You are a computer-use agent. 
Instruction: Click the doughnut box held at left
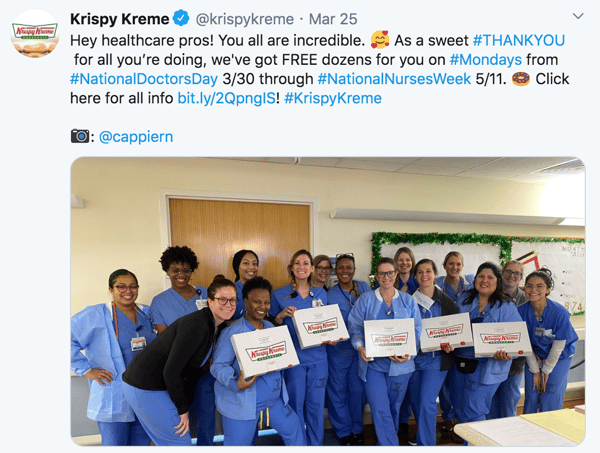tap(265, 350)
